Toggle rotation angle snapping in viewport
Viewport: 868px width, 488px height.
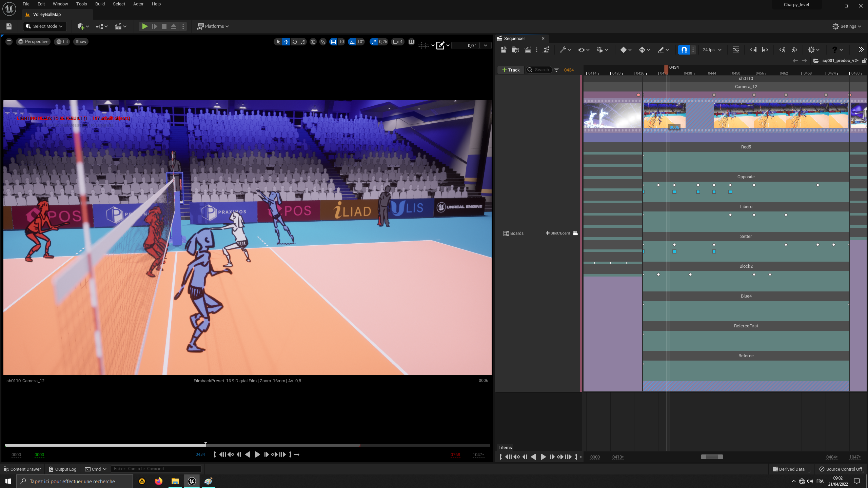352,42
